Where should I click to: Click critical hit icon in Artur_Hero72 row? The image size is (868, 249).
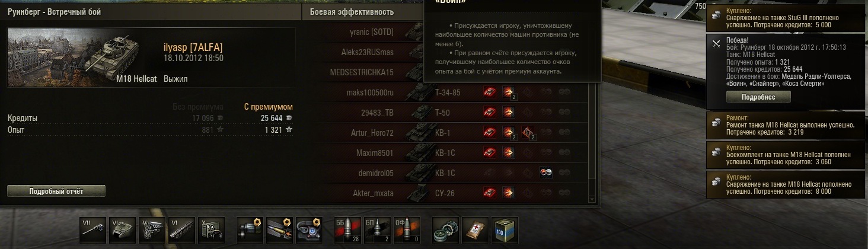(528, 132)
